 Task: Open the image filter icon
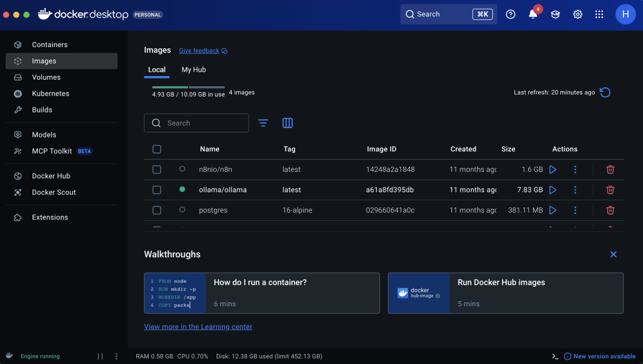point(263,123)
